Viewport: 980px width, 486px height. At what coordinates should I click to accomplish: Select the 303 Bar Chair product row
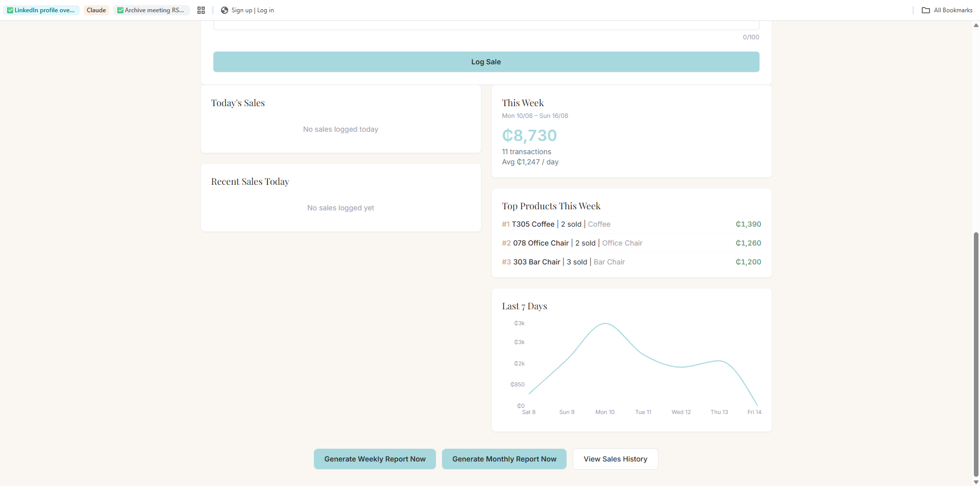631,262
